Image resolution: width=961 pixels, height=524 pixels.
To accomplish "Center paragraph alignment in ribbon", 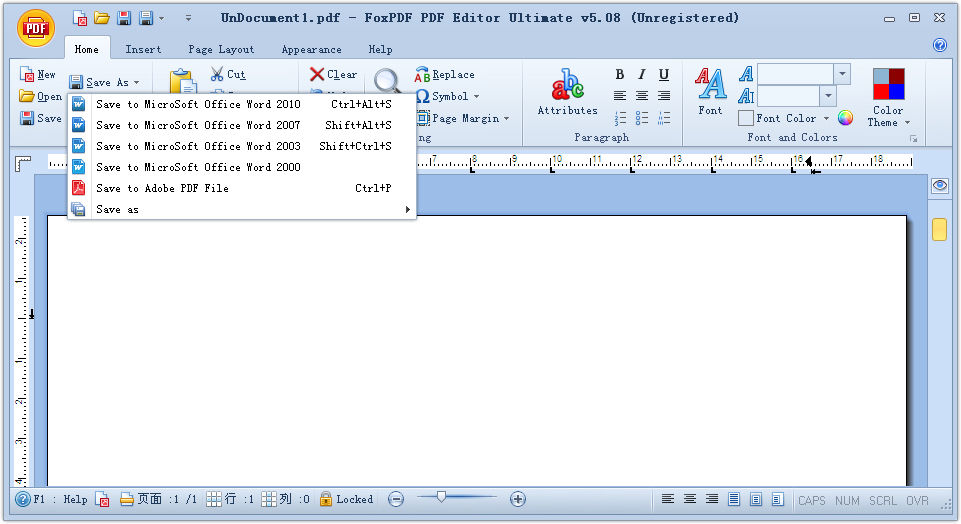I will [x=642, y=96].
